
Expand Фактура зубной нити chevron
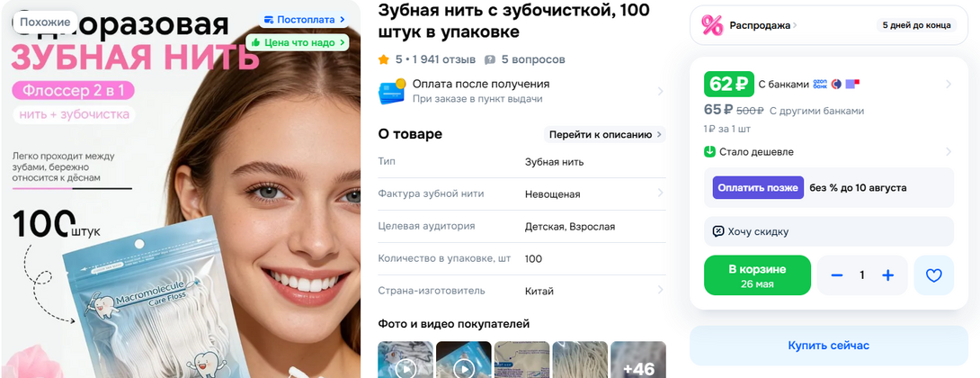[660, 194]
